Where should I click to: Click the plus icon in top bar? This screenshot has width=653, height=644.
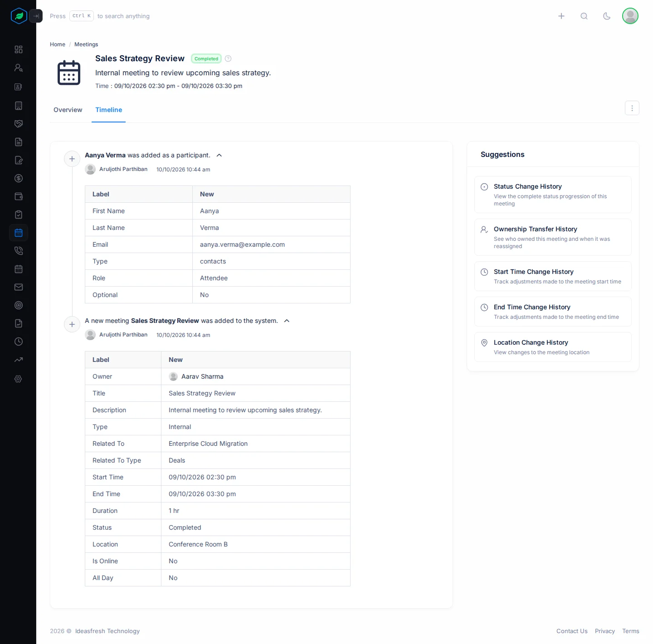(x=561, y=16)
